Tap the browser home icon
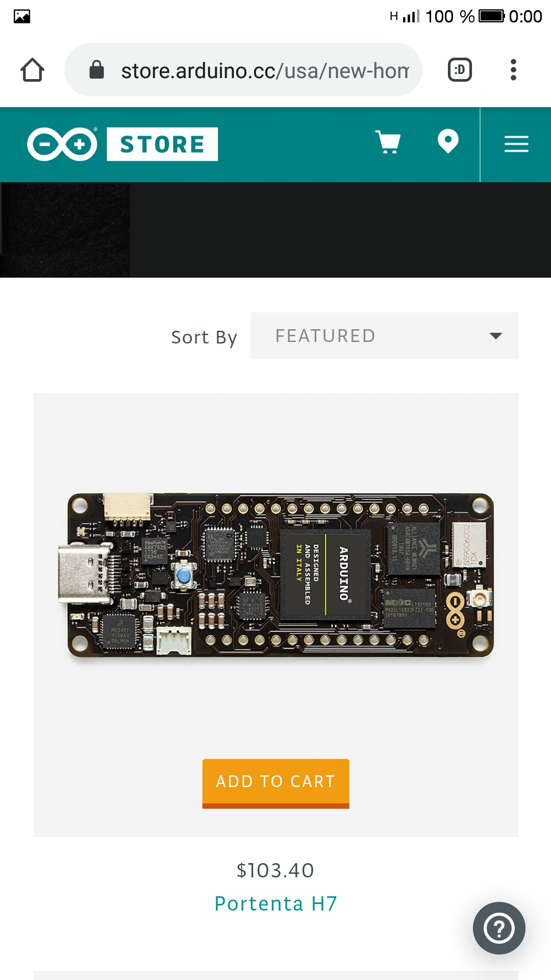 [32, 70]
